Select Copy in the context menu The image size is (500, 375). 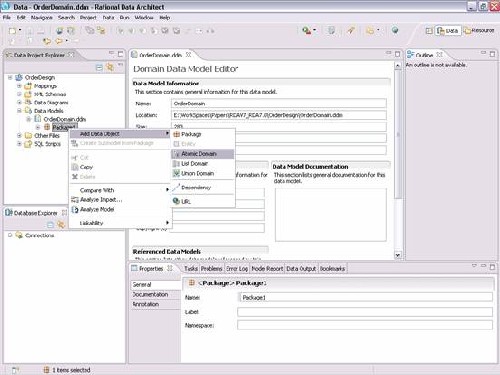120,167
